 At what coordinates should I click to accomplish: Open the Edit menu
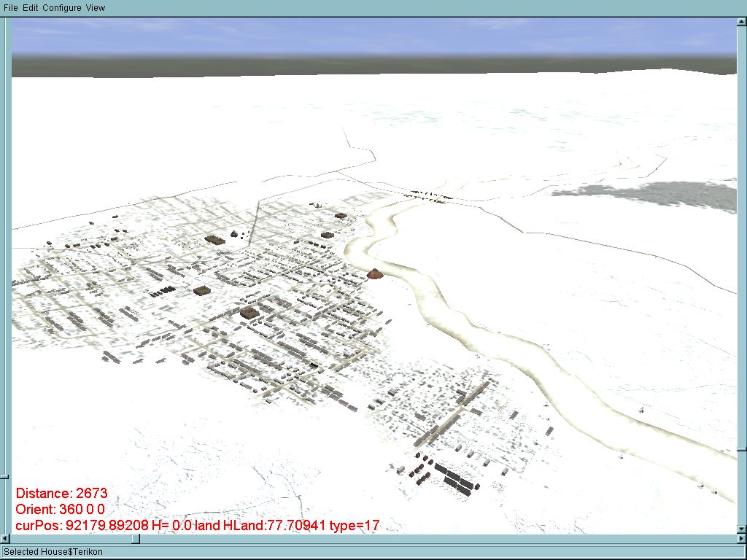tap(30, 7)
